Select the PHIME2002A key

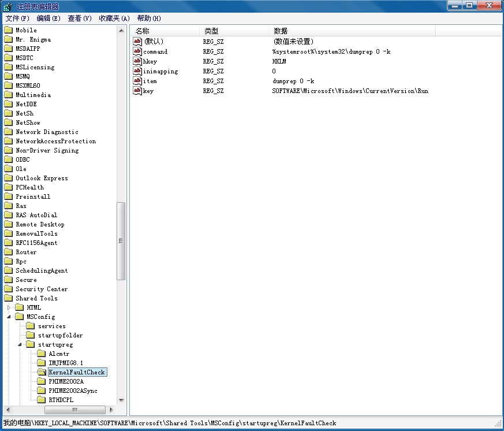pos(66,381)
